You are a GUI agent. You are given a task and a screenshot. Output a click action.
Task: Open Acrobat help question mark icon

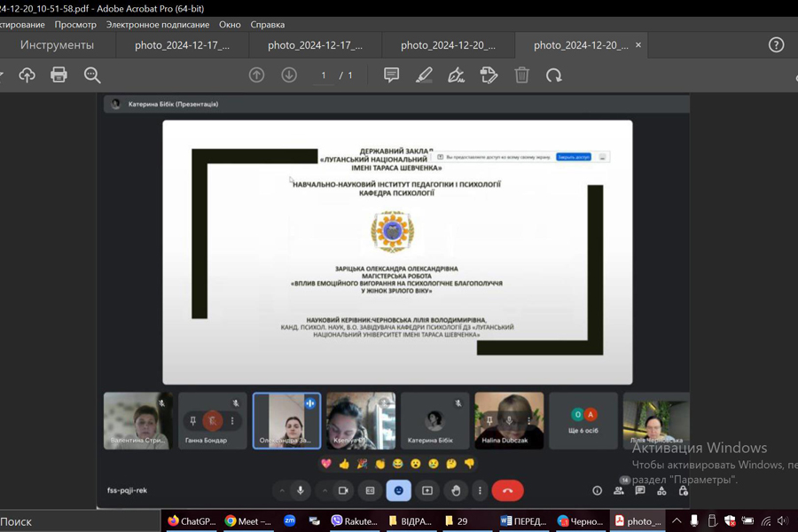point(776,45)
